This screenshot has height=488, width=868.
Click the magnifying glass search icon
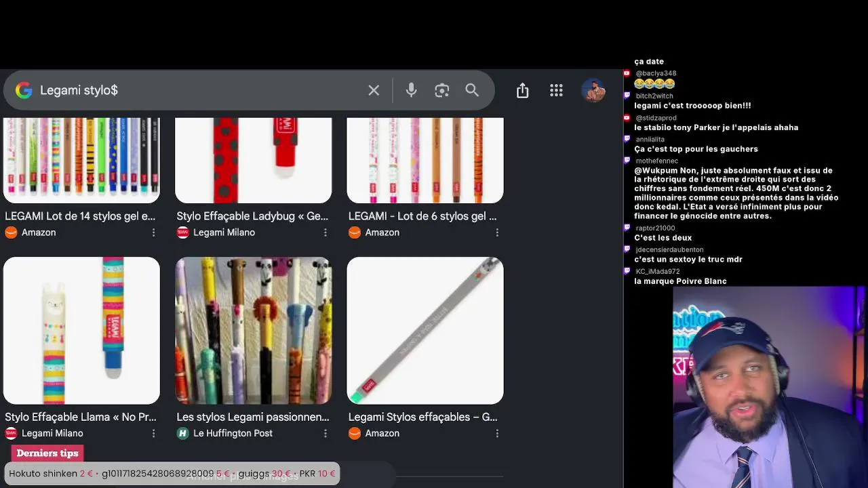point(472,90)
